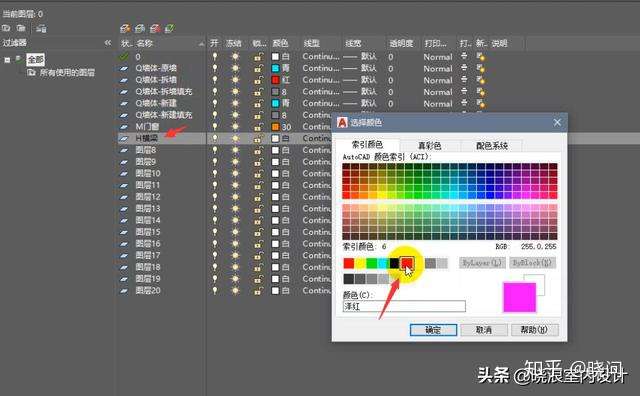This screenshot has width=640, height=396.
Task: Click New Layer Frozen in All Viewports icon
Action: tap(140, 29)
